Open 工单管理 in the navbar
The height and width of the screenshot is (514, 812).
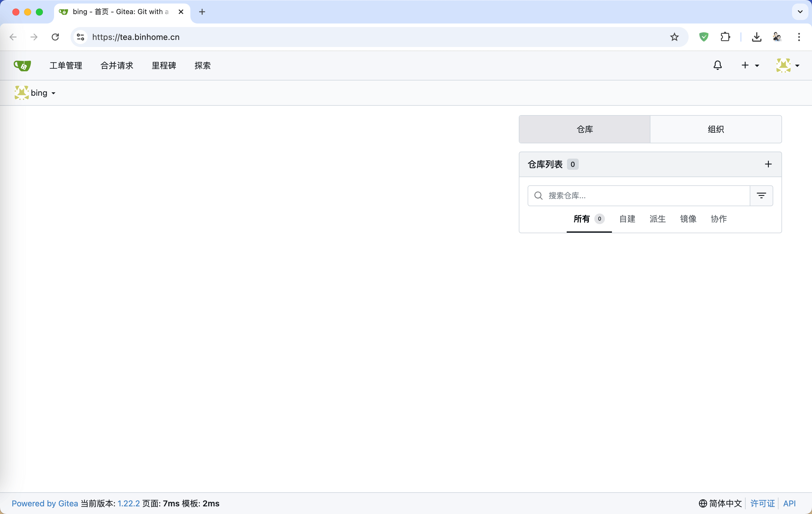pyautogui.click(x=66, y=65)
